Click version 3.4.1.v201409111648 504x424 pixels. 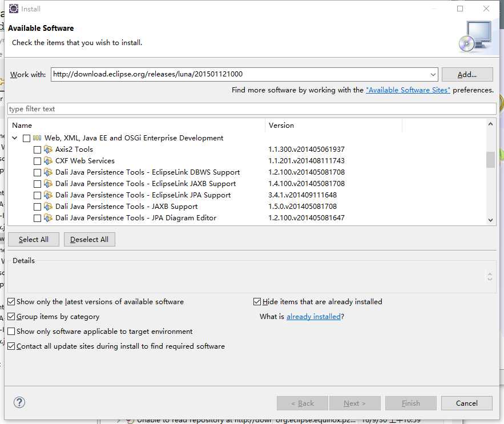point(303,195)
